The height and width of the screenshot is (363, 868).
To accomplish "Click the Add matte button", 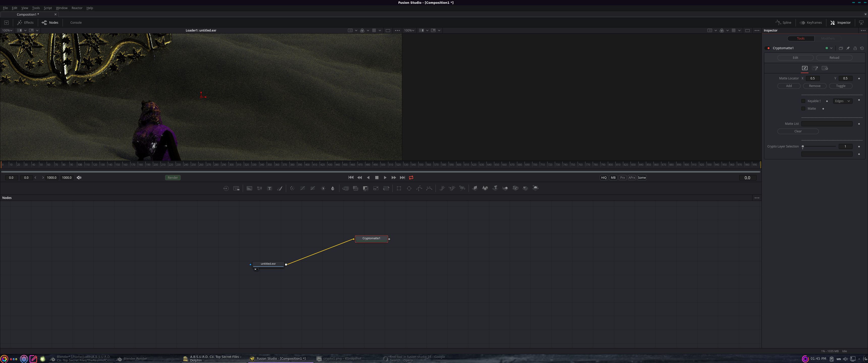I will coord(789,86).
